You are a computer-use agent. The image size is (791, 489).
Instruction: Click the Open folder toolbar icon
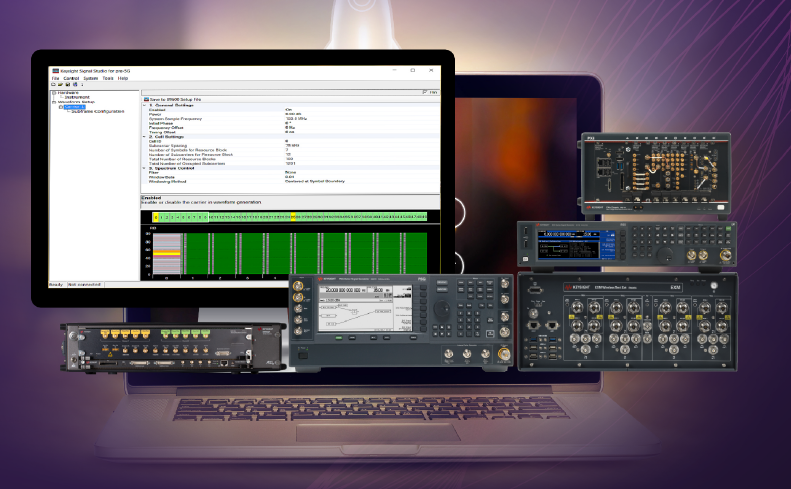coord(59,85)
